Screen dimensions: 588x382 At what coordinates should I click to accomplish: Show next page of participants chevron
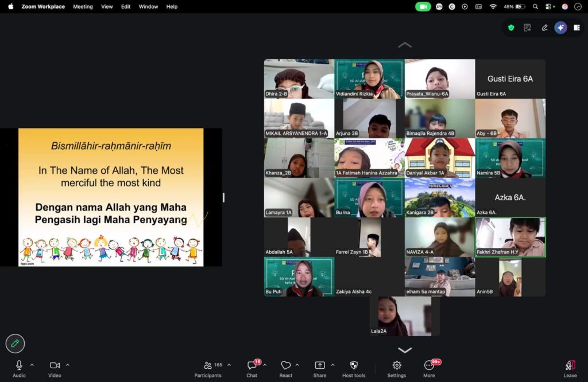[x=405, y=350]
